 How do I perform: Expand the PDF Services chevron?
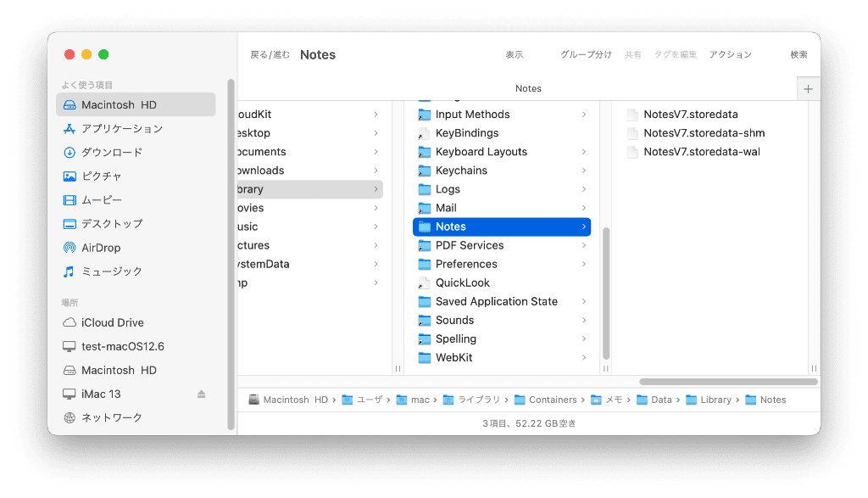click(x=584, y=245)
